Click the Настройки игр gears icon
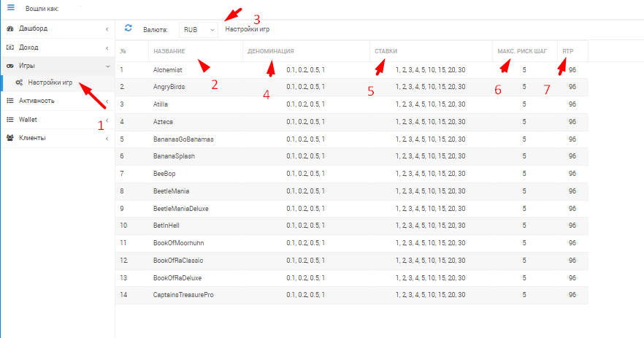 click(19, 82)
